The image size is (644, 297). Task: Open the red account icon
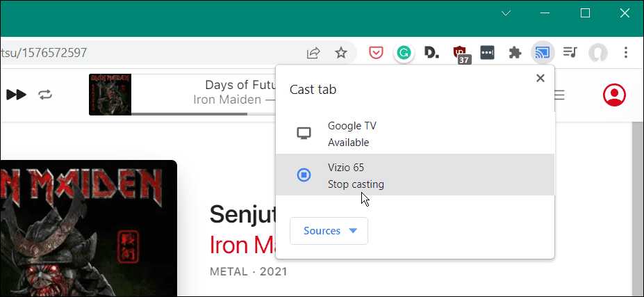click(x=614, y=95)
